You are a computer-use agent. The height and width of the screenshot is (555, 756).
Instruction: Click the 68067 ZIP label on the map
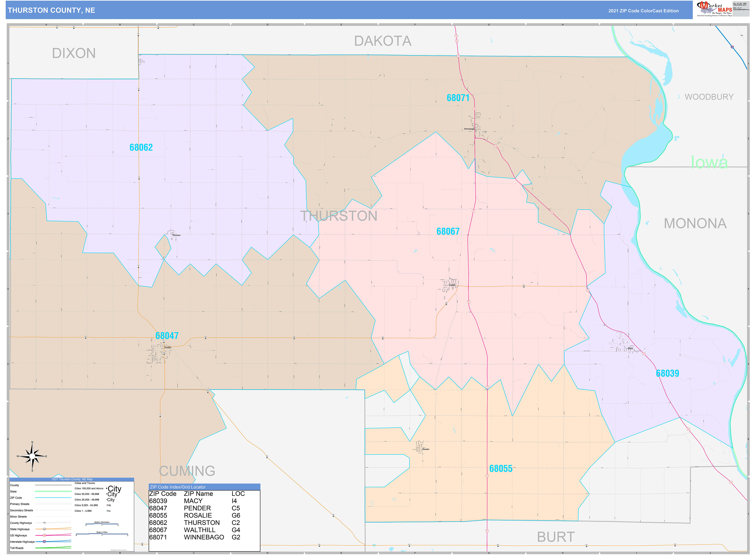(x=448, y=231)
